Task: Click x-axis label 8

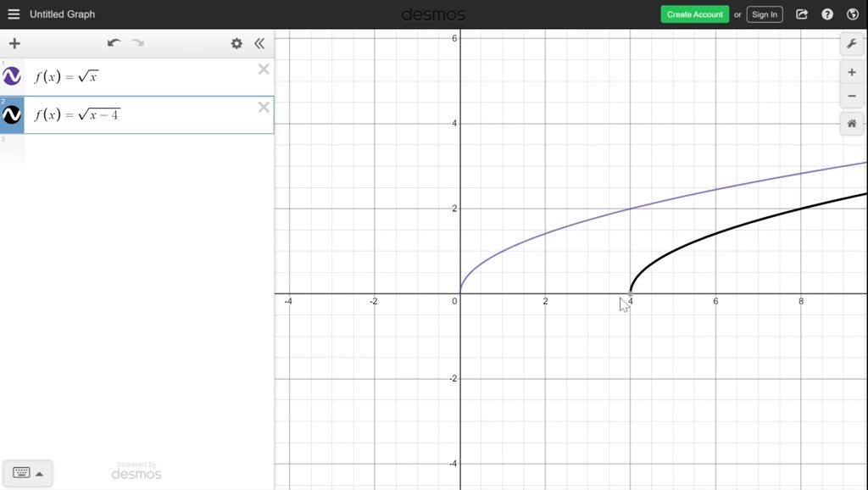Action: [800, 301]
